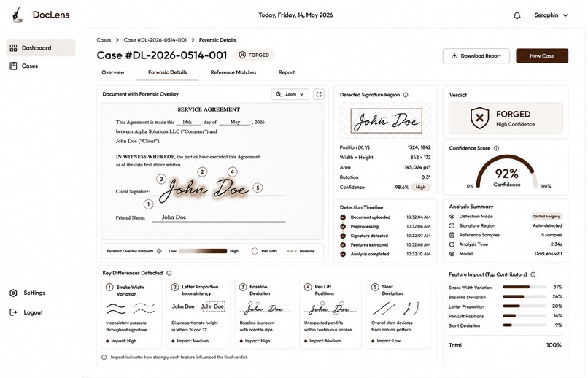The width and height of the screenshot is (588, 378).
Task: Click the 92% confidence gauge
Action: click(506, 173)
